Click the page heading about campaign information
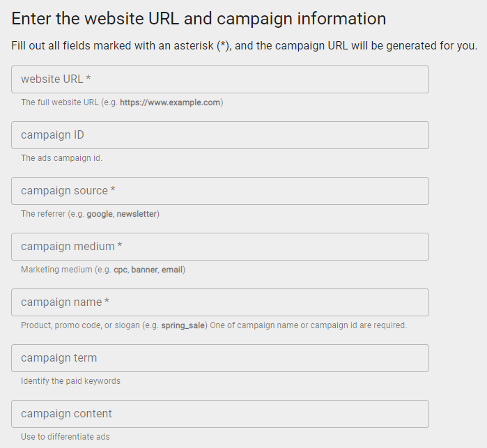The width and height of the screenshot is (487, 448). click(199, 19)
